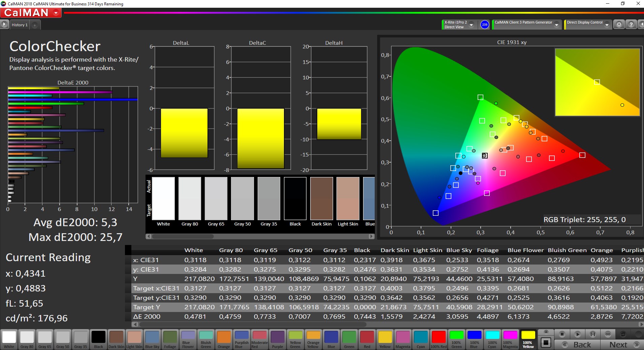This screenshot has width=644, height=350.
Task: Click the Foliage column header in table
Action: click(487, 250)
